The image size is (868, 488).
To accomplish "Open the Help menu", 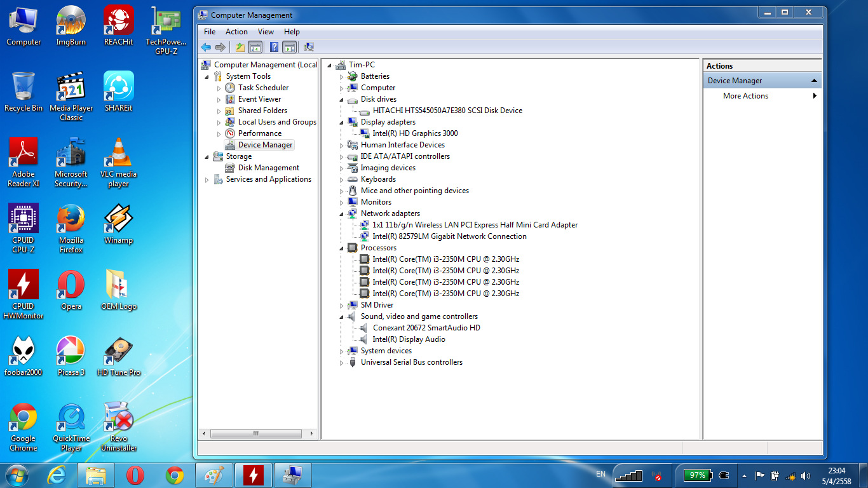I will [x=292, y=32].
